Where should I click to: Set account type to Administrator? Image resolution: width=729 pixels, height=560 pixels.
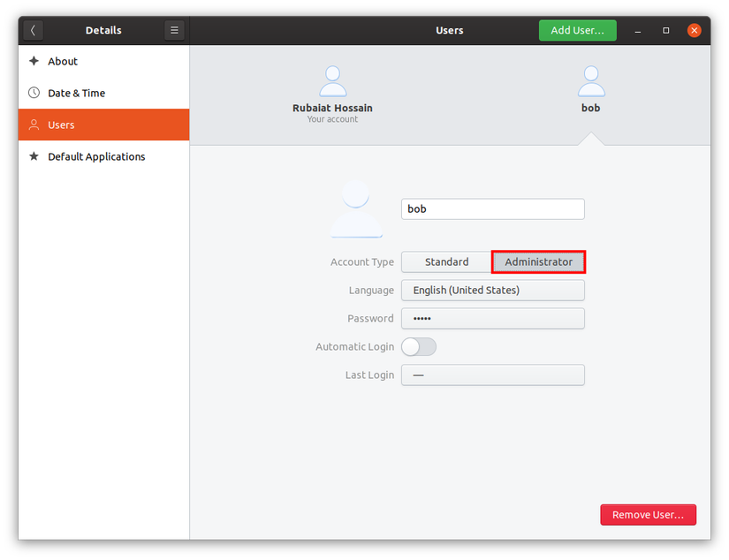pos(538,262)
